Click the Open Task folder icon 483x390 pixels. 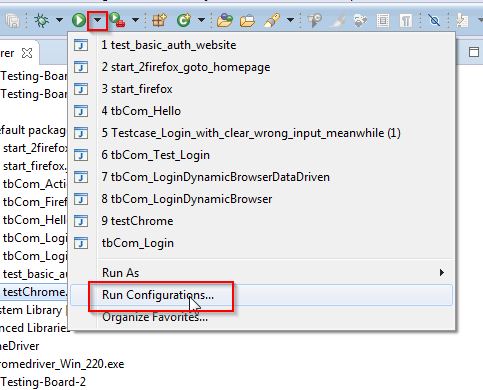[x=247, y=21]
